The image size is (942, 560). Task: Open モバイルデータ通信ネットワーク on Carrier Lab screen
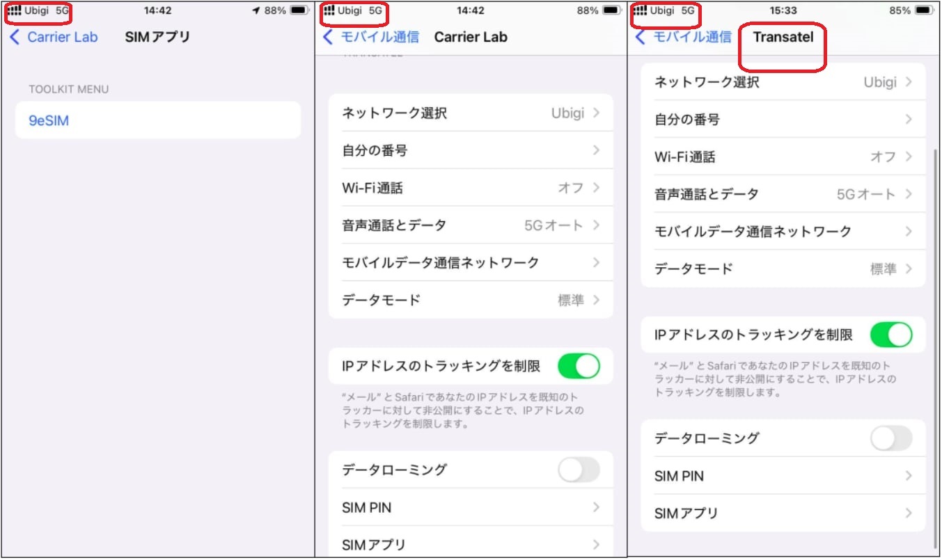(471, 262)
